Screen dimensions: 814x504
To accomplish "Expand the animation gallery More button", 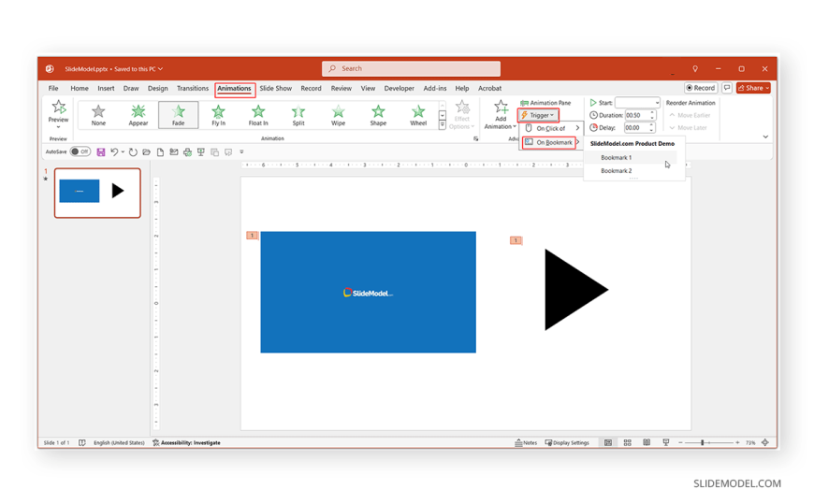I will pos(443,125).
